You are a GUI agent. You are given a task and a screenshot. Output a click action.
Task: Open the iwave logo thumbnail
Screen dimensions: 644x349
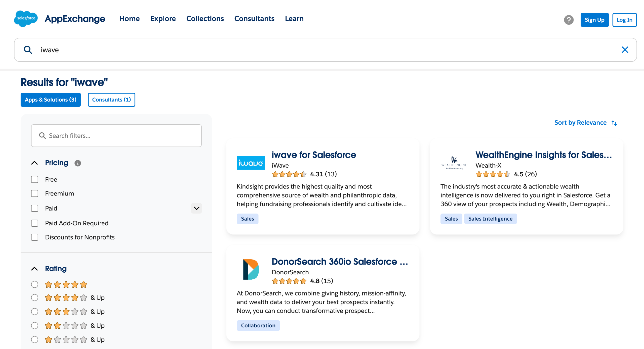251,163
